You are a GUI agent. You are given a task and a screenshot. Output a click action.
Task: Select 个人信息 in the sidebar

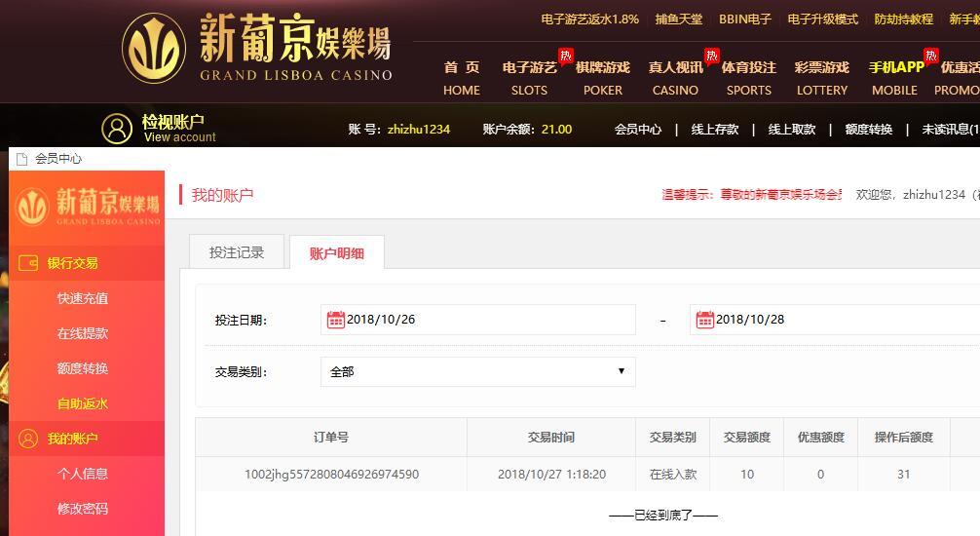[83, 474]
